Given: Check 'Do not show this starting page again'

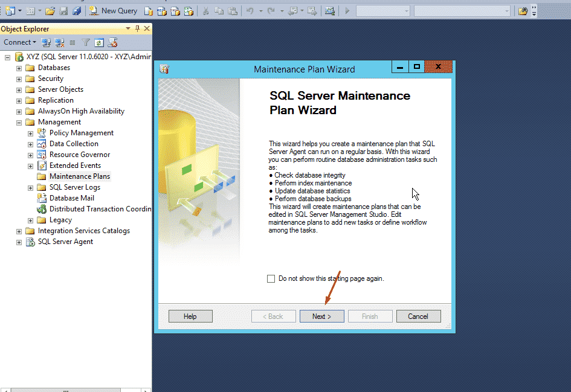Looking at the screenshot, I should (271, 278).
